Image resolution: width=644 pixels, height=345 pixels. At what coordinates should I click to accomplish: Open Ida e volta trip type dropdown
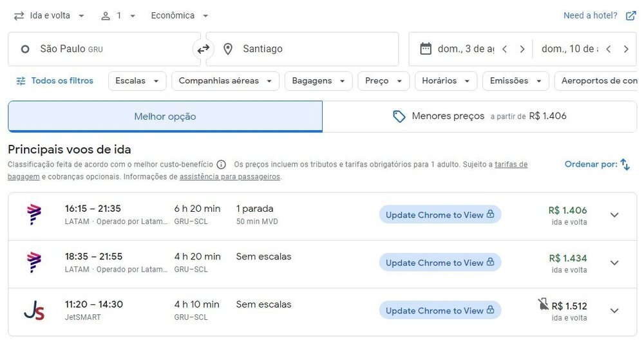point(50,15)
